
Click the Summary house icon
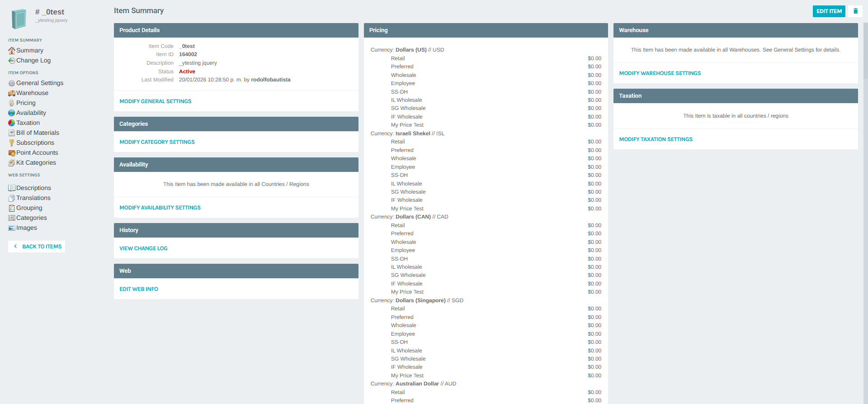[12, 51]
